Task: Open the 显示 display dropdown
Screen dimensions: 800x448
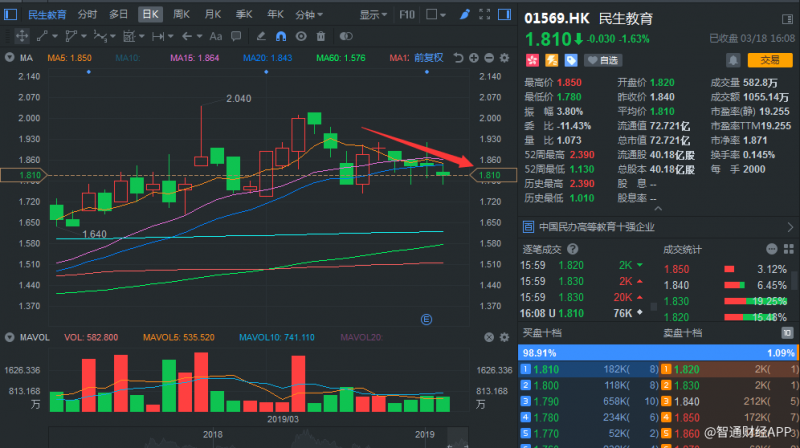Action: tap(373, 15)
